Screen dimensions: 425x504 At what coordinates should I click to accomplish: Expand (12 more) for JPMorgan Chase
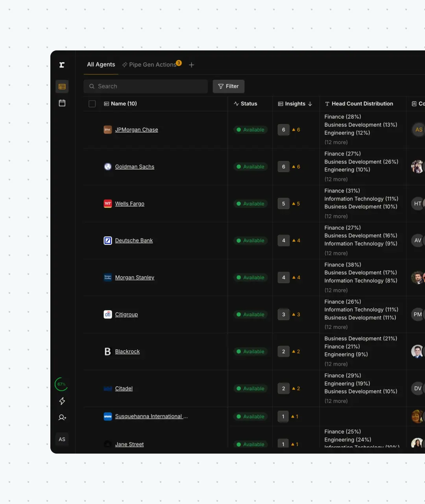336,142
